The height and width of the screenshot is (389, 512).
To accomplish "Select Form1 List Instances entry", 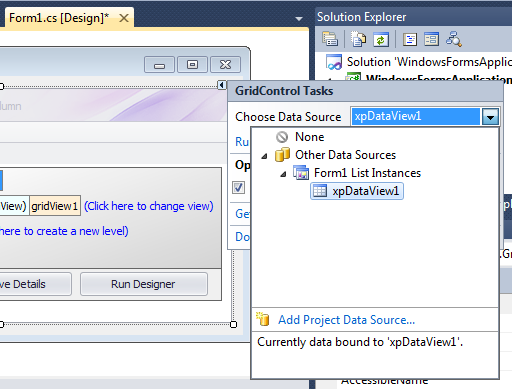I will click(x=367, y=173).
